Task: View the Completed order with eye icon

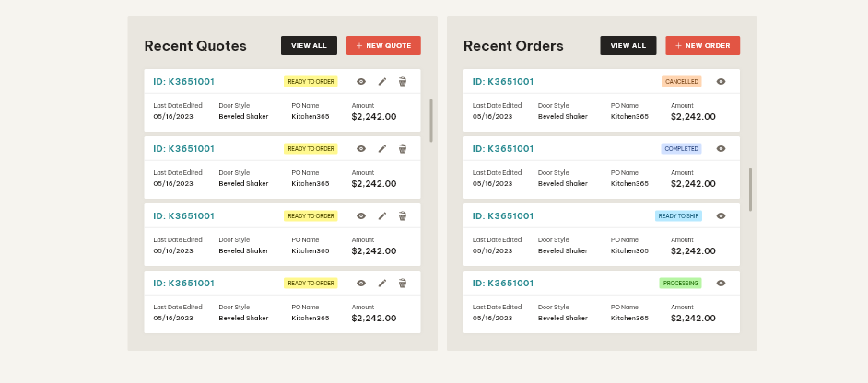Action: [721, 149]
